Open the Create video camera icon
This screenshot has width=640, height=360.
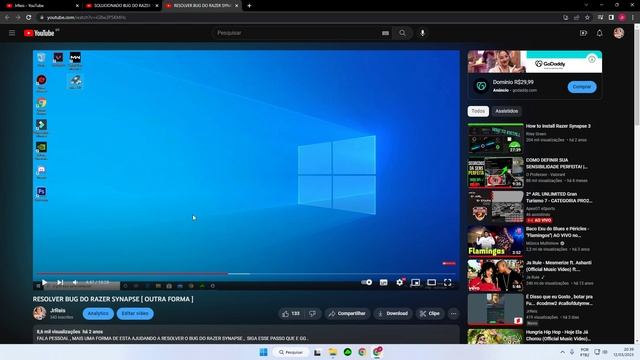(x=583, y=33)
